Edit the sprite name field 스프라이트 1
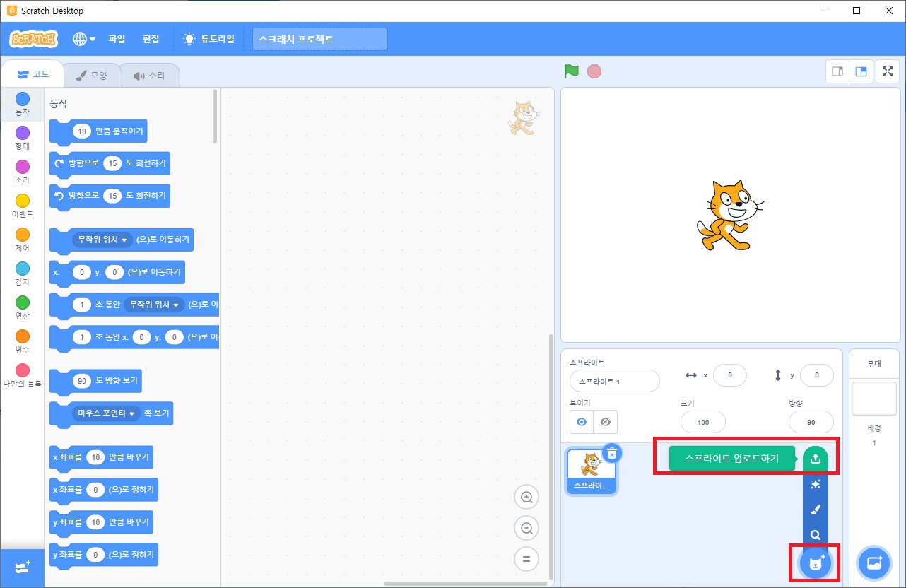 614,381
